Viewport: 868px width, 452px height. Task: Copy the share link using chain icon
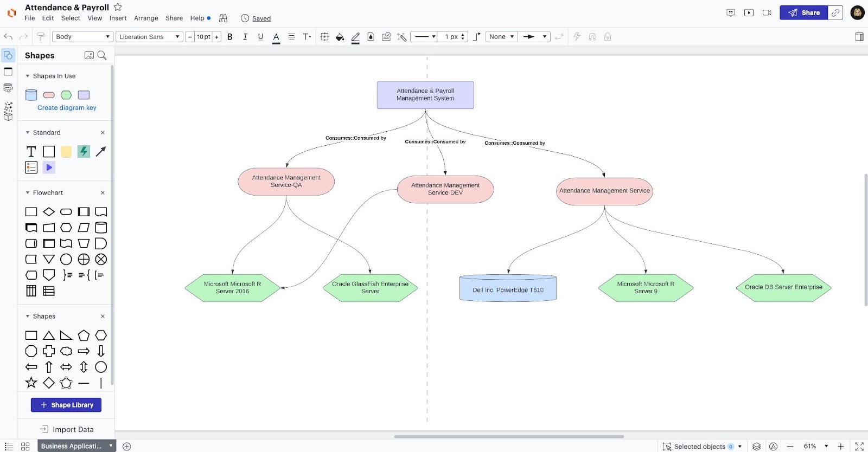pyautogui.click(x=835, y=12)
